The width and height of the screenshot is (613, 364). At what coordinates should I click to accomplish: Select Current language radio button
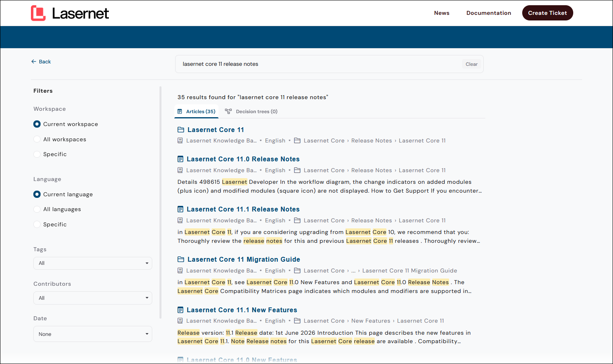tap(37, 195)
